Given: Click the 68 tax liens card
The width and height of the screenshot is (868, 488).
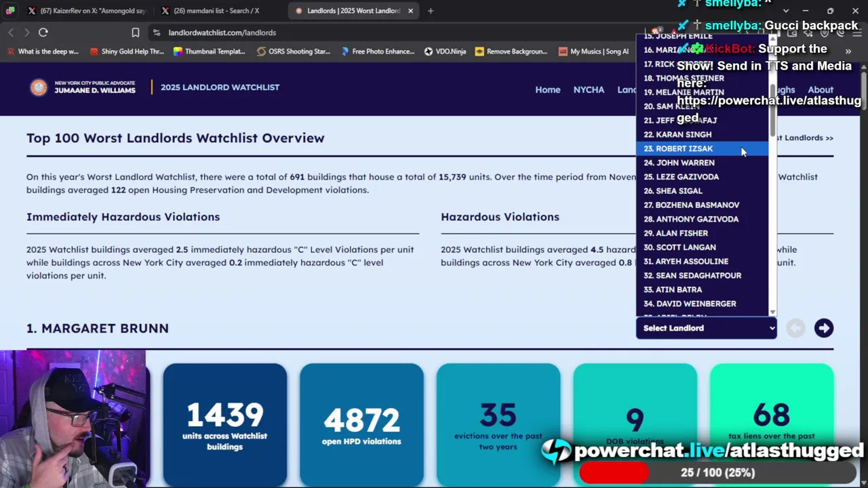Looking at the screenshot, I should 772,425.
